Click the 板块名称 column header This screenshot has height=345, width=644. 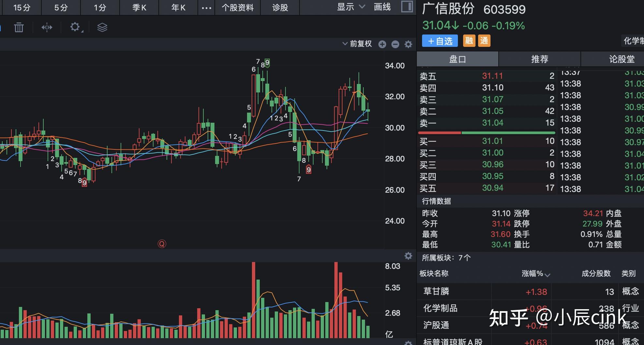434,273
